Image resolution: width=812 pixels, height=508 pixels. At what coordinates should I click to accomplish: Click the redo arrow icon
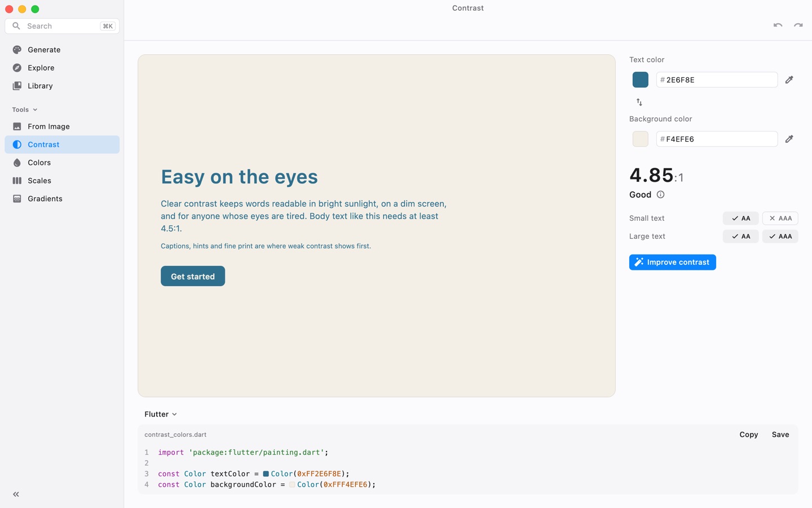click(798, 25)
